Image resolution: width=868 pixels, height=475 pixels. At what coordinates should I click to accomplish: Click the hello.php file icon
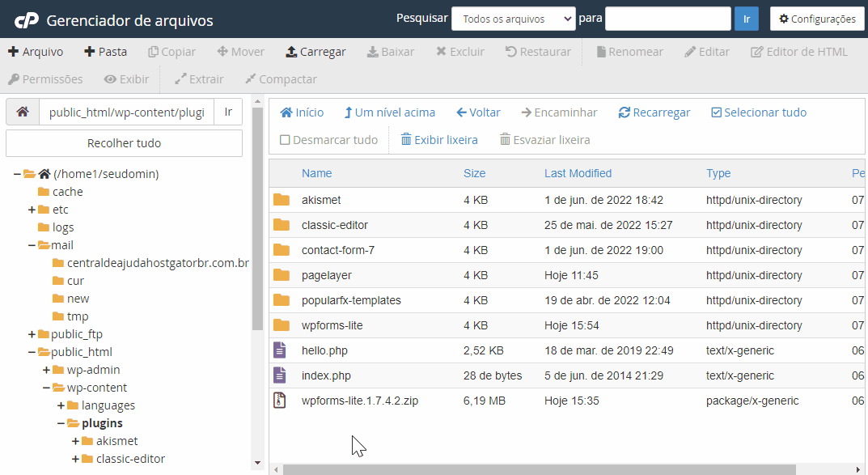[x=280, y=350]
